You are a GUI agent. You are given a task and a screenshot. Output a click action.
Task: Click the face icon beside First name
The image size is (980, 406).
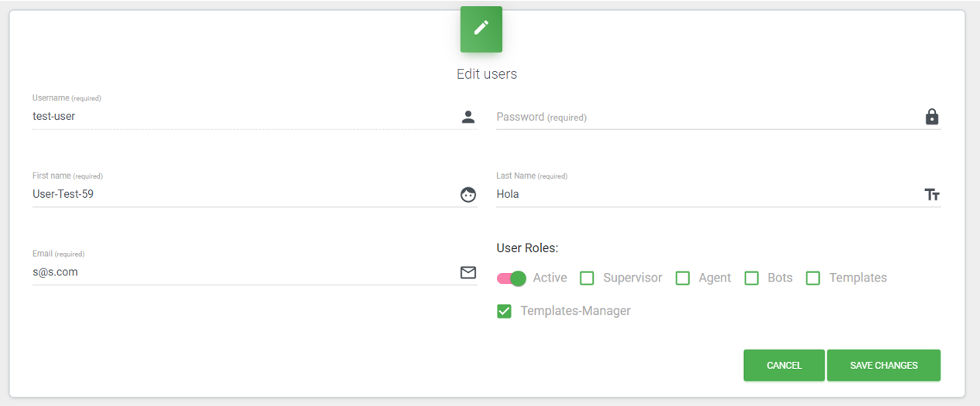(468, 195)
